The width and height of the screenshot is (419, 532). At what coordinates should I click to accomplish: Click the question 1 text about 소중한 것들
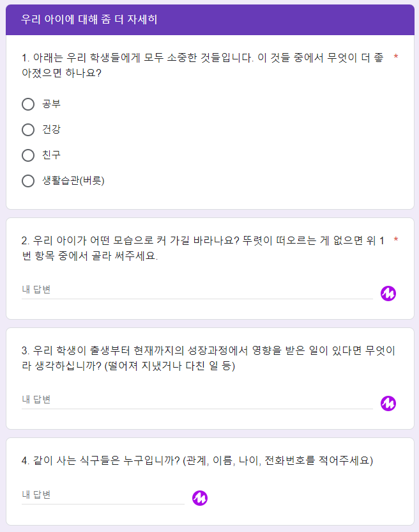[x=202, y=65]
